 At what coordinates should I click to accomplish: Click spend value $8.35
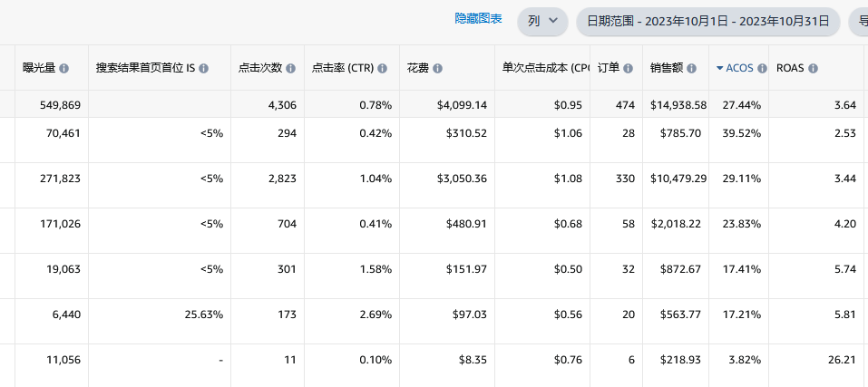(x=473, y=360)
